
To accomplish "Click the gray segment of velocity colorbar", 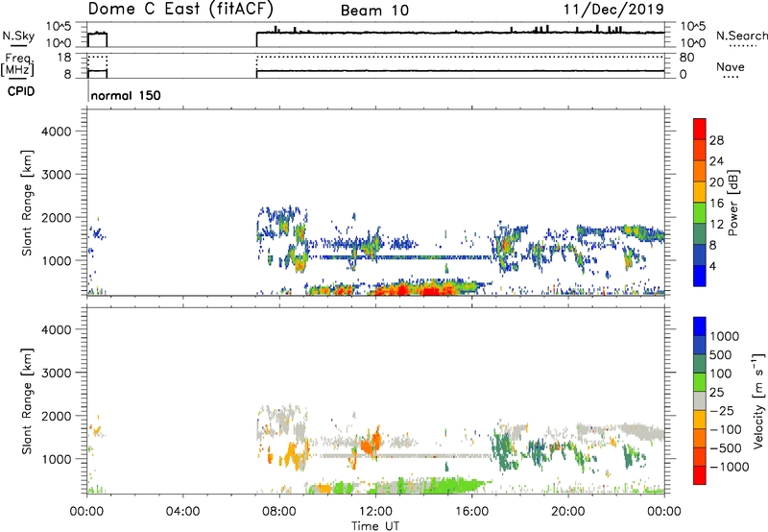I will (x=700, y=401).
